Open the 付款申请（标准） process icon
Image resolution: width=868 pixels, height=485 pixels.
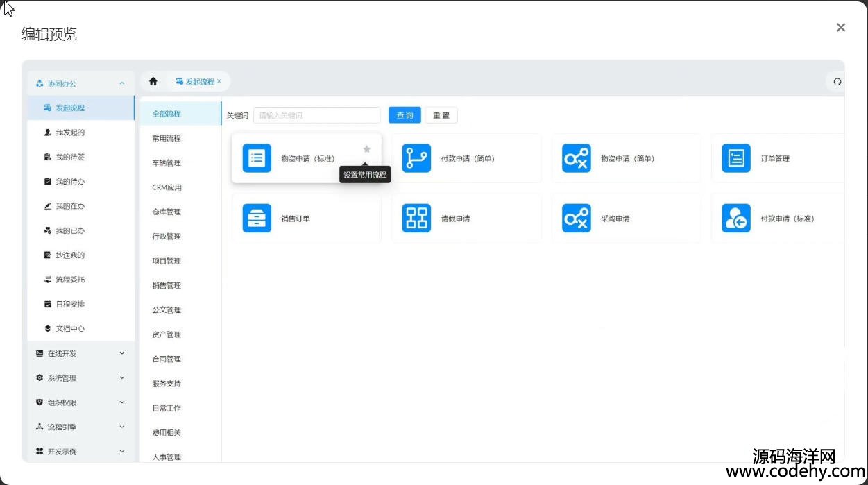(x=735, y=219)
